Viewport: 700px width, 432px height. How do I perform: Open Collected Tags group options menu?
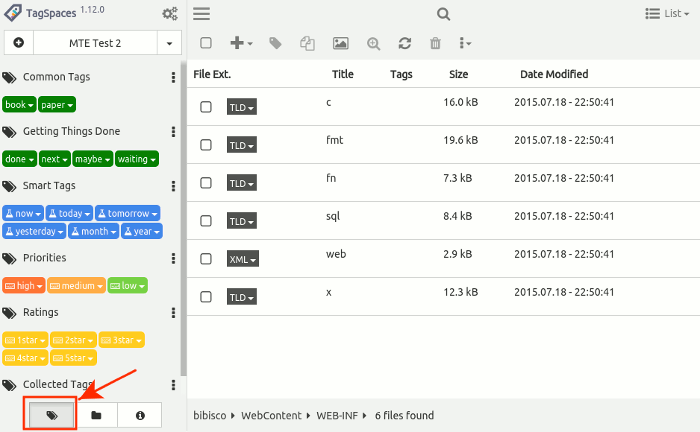(x=173, y=385)
